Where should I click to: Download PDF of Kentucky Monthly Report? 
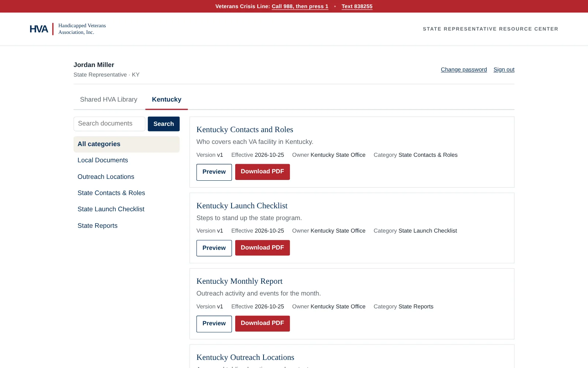click(x=262, y=323)
